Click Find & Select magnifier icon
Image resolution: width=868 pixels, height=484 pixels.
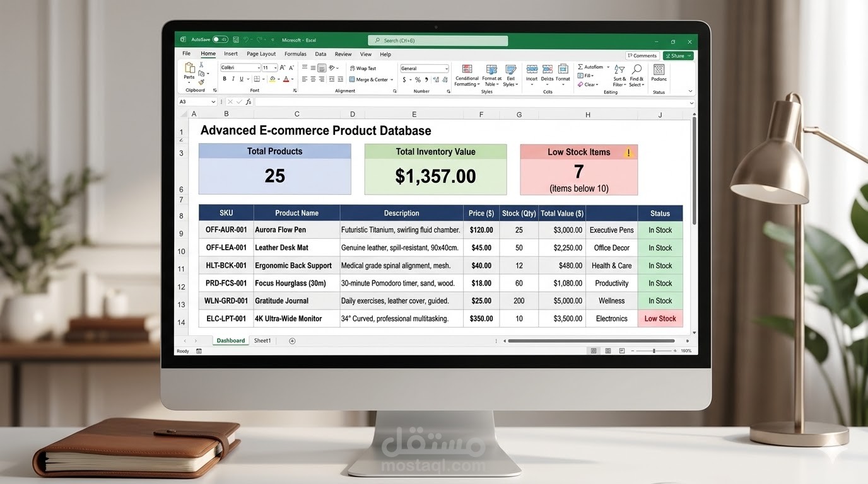point(637,69)
